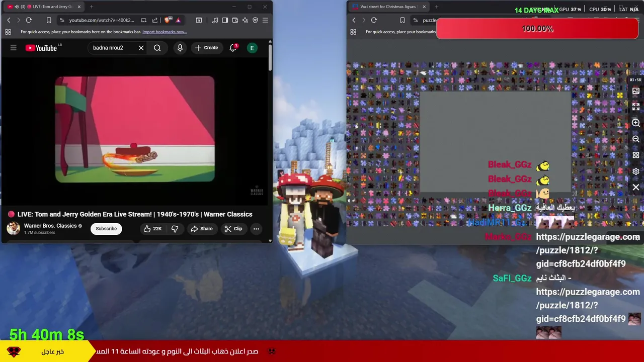
Task: Click the YouTube page vertical scrollbar
Action: click(270, 58)
